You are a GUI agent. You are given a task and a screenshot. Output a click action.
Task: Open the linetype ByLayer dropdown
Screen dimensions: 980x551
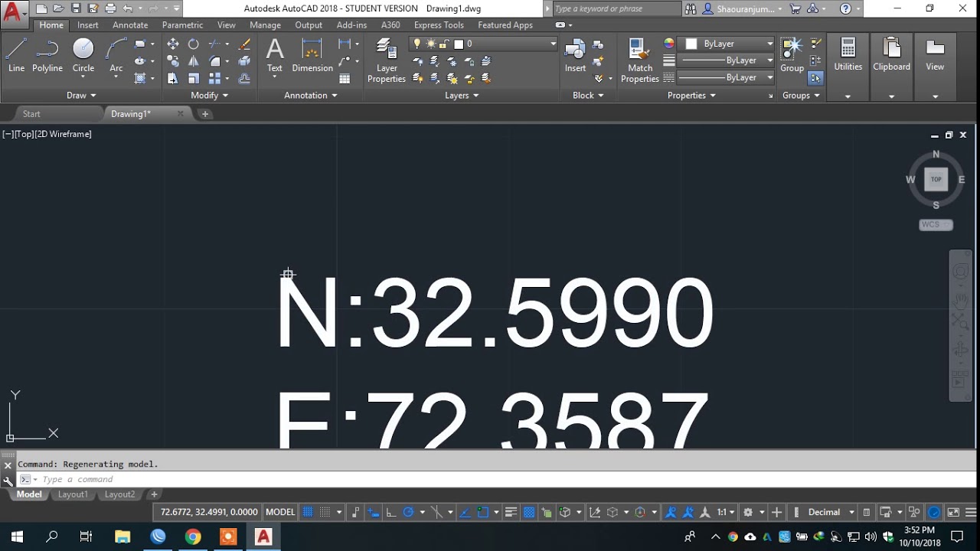click(726, 77)
